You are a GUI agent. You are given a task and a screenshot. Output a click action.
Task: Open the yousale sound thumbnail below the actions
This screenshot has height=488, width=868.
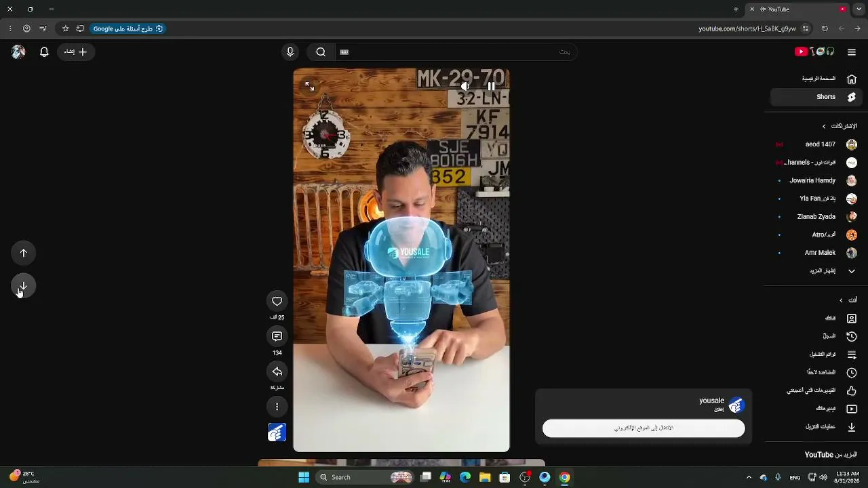coord(277,432)
